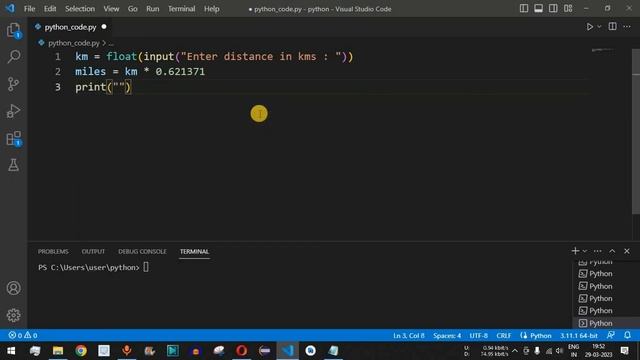Open Customize Layout button in title bar
The width and height of the screenshot is (640, 360).
click(x=568, y=9)
